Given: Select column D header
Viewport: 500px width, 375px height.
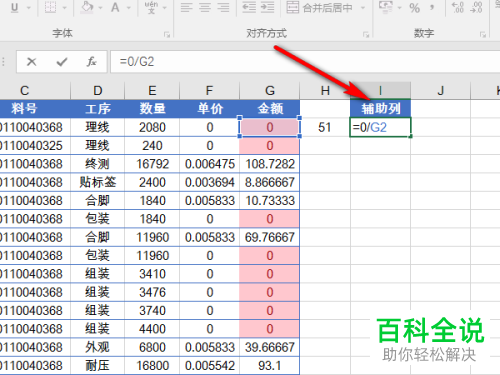Looking at the screenshot, I should 97,90.
